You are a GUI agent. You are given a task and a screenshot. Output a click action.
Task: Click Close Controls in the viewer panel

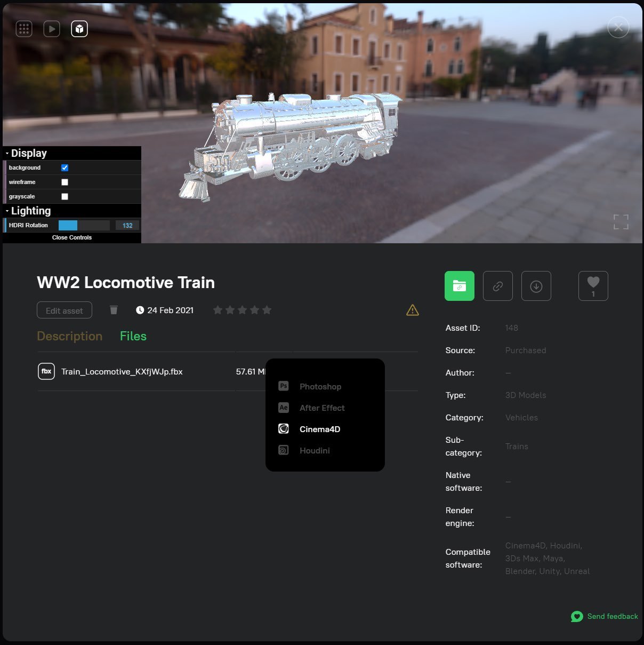72,237
